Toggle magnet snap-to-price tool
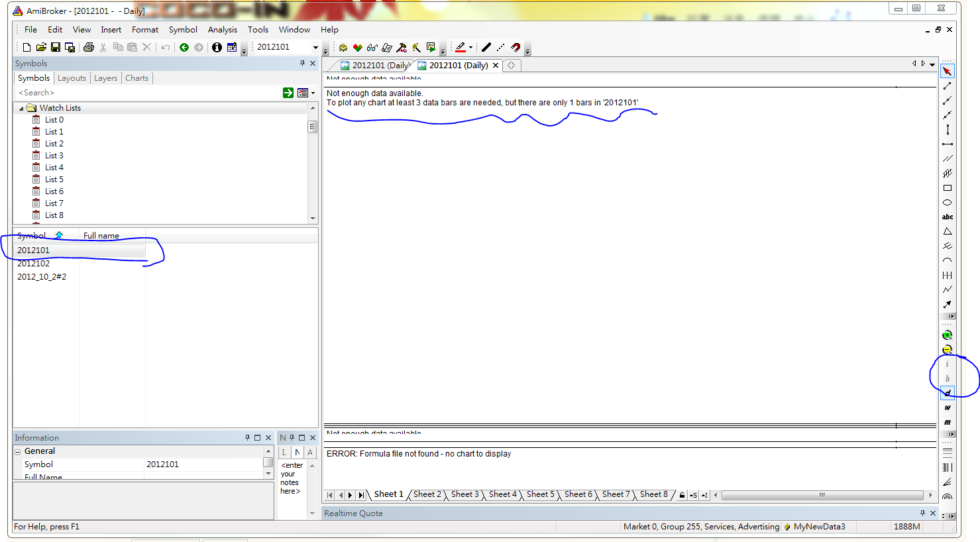980x542 pixels. (x=516, y=47)
